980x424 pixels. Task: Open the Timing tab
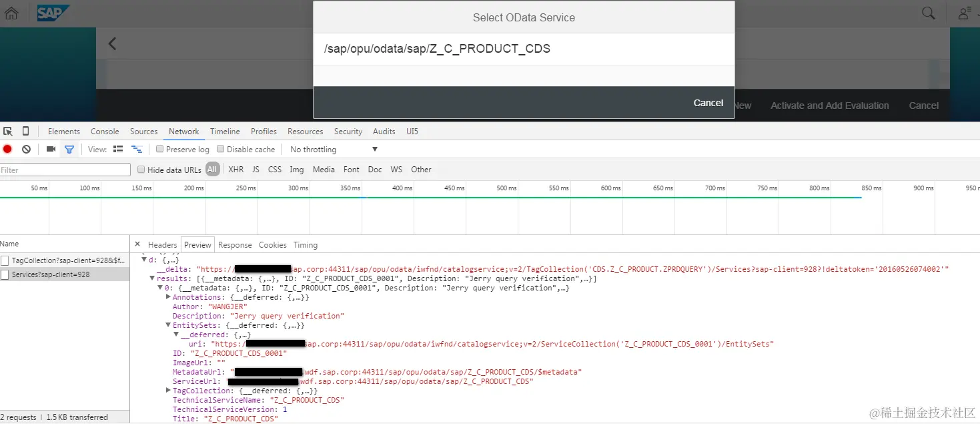(x=306, y=245)
